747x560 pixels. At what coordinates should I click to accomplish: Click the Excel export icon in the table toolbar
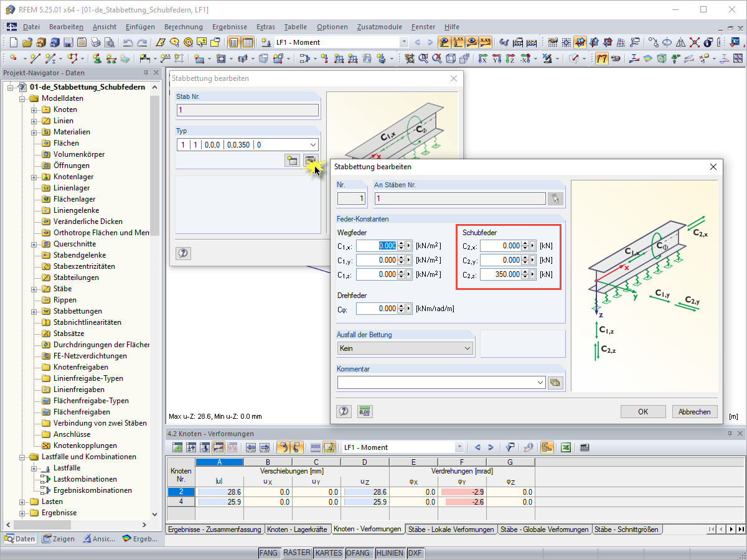pyautogui.click(x=566, y=447)
